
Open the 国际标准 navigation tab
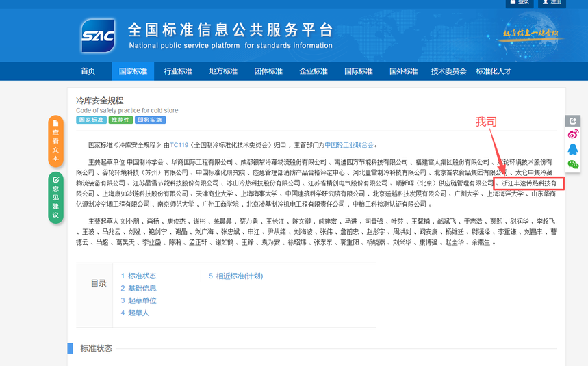pos(359,71)
